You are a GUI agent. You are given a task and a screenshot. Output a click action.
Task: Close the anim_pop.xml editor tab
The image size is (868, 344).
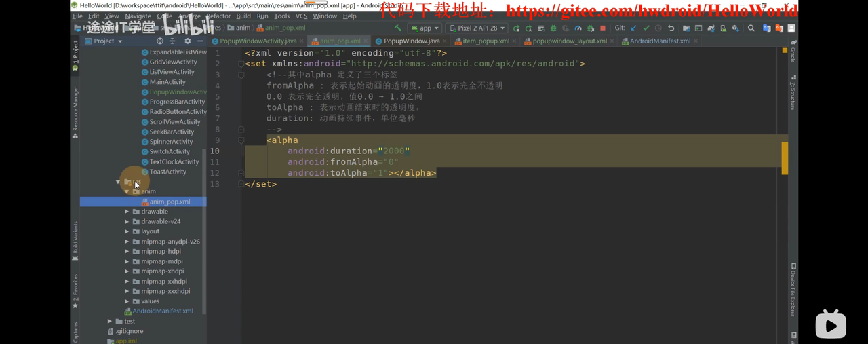[366, 41]
